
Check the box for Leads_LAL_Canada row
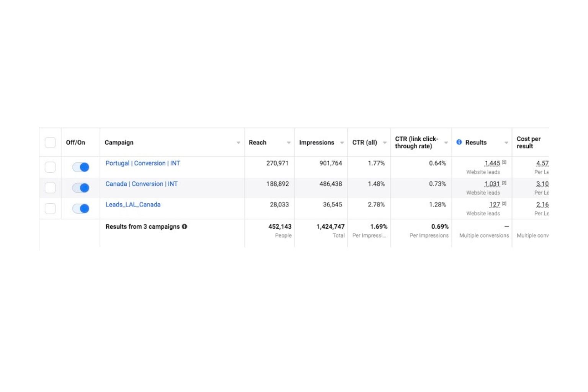pyautogui.click(x=50, y=209)
